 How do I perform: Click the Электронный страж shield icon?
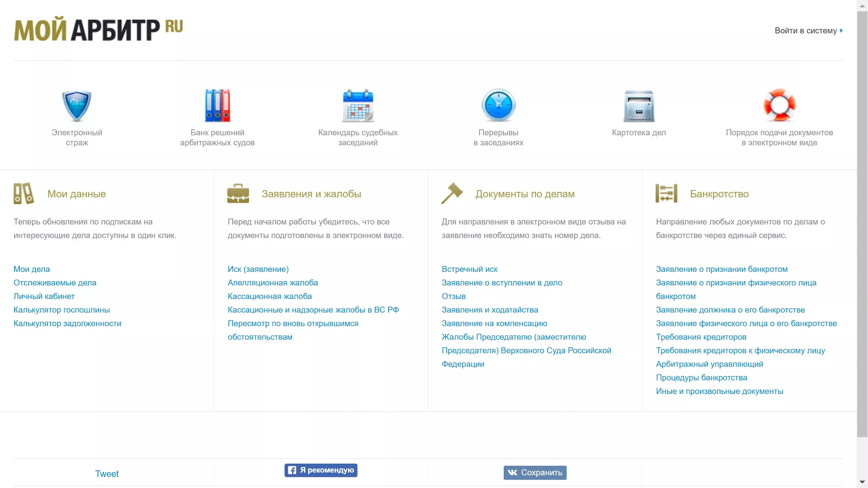(x=76, y=106)
